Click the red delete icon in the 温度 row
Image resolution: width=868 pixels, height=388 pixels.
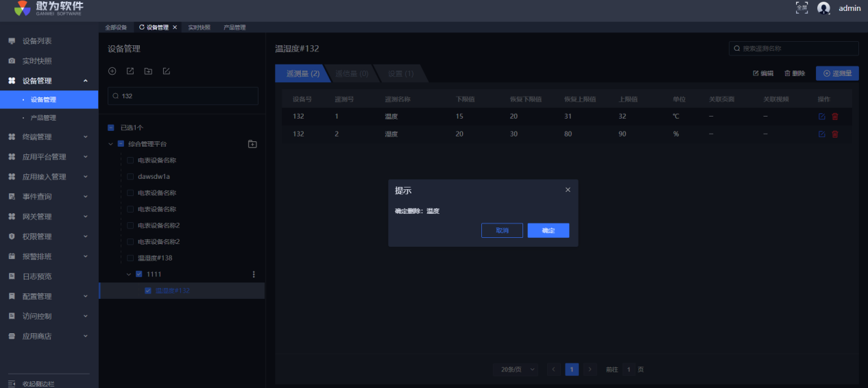coord(834,117)
